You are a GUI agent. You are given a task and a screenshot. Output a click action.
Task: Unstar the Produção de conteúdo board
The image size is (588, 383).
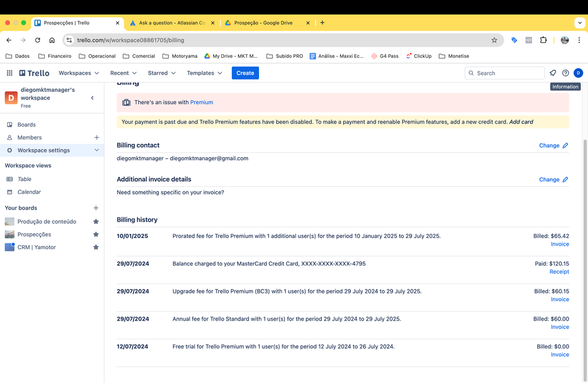coord(96,222)
